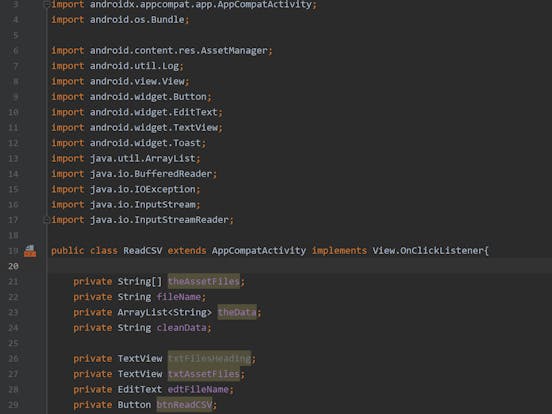Screen dimensions: 552x414
Task: Click the 'ReadCSV' class name
Action: point(143,251)
